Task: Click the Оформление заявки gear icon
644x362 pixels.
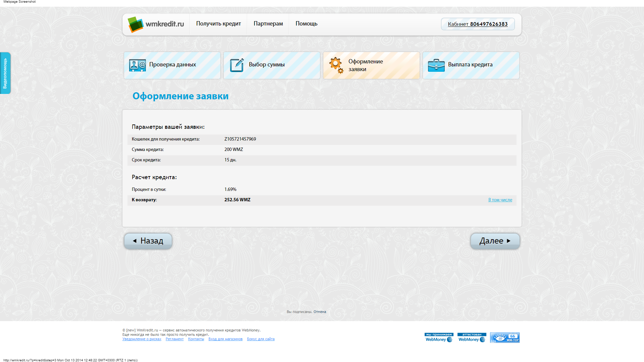Action: [x=336, y=65]
